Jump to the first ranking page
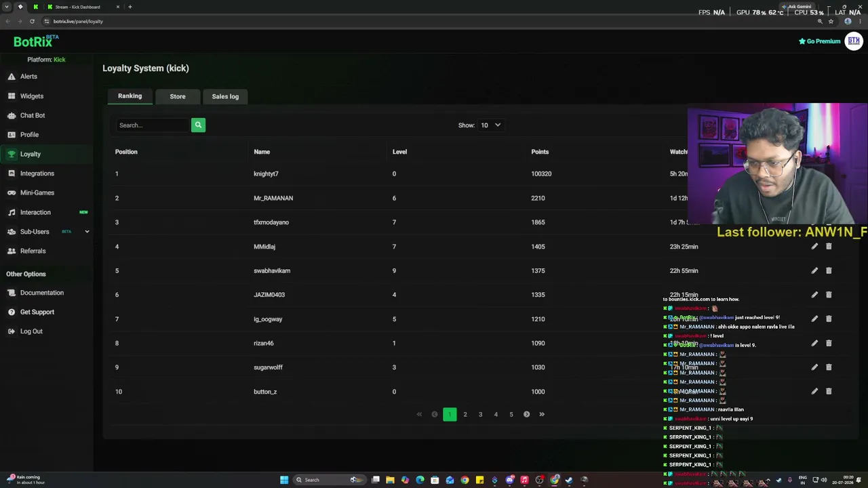Screen dimensions: 868x488 [x=419, y=414]
